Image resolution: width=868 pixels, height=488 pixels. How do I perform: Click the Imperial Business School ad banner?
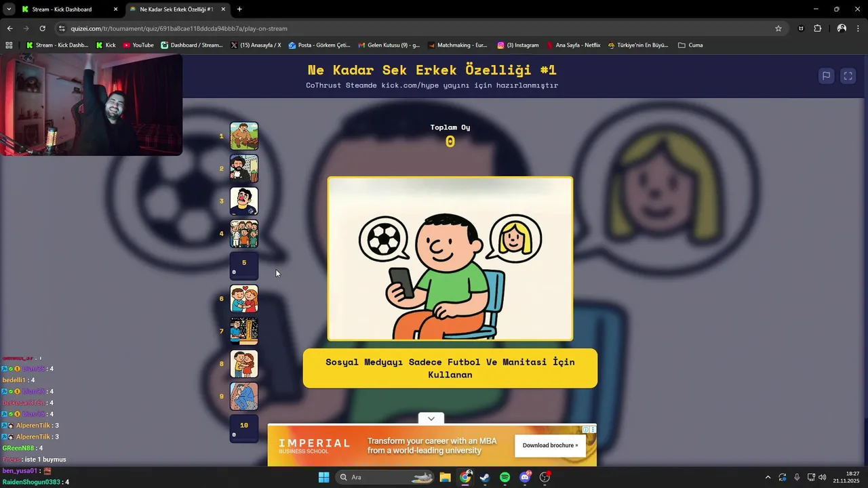point(432,445)
